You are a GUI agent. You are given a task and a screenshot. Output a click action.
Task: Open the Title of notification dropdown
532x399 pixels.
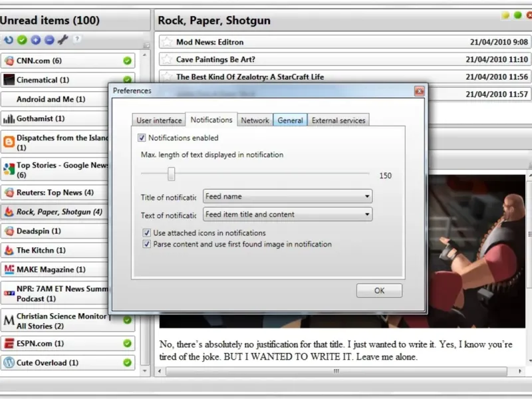[287, 196]
